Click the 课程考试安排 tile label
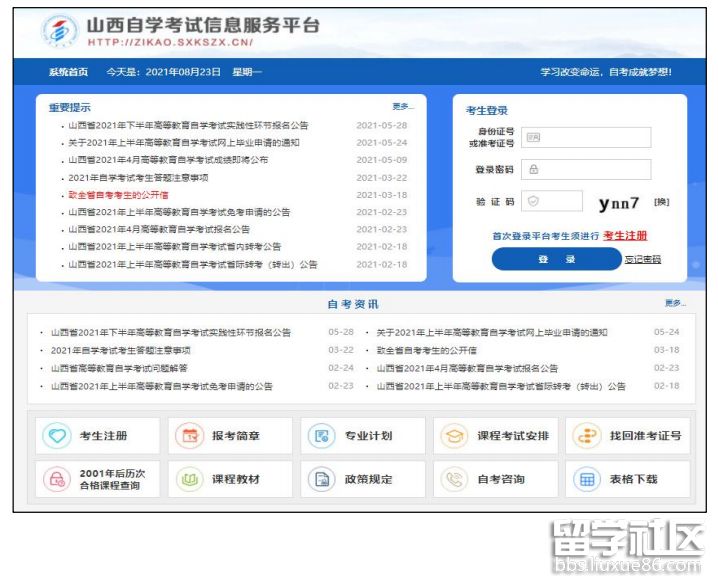Viewport: 718px width, 587px height. [513, 435]
